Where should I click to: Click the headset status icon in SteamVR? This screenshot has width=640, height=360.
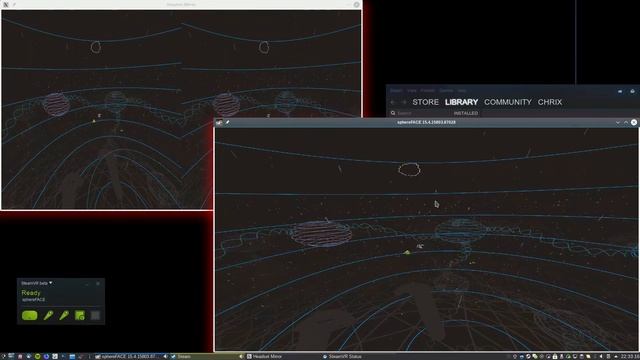29,315
